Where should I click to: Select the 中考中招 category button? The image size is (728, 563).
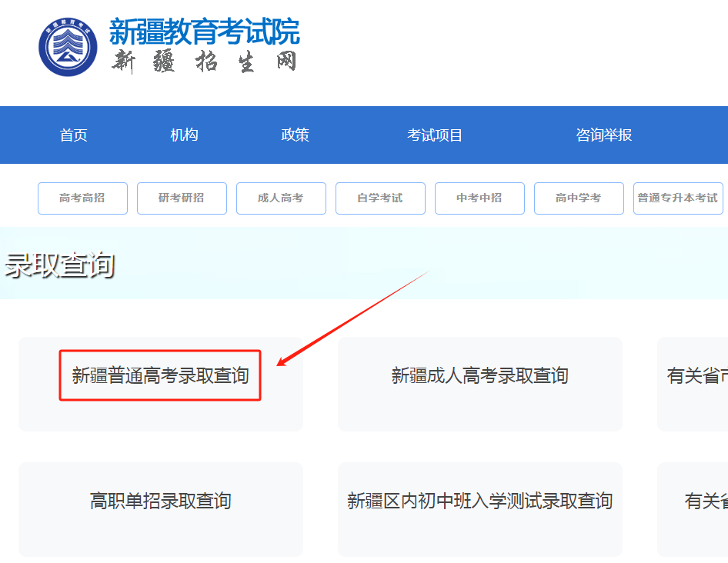coord(479,198)
